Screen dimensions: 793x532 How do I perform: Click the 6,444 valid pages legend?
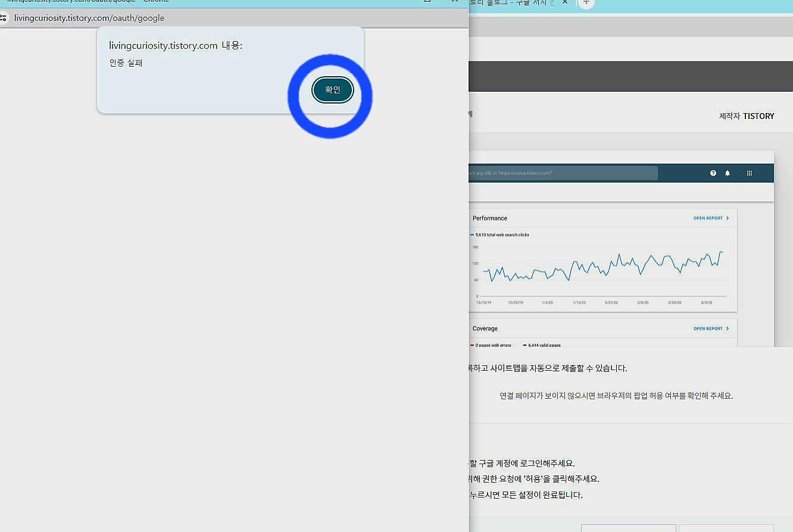tap(542, 345)
